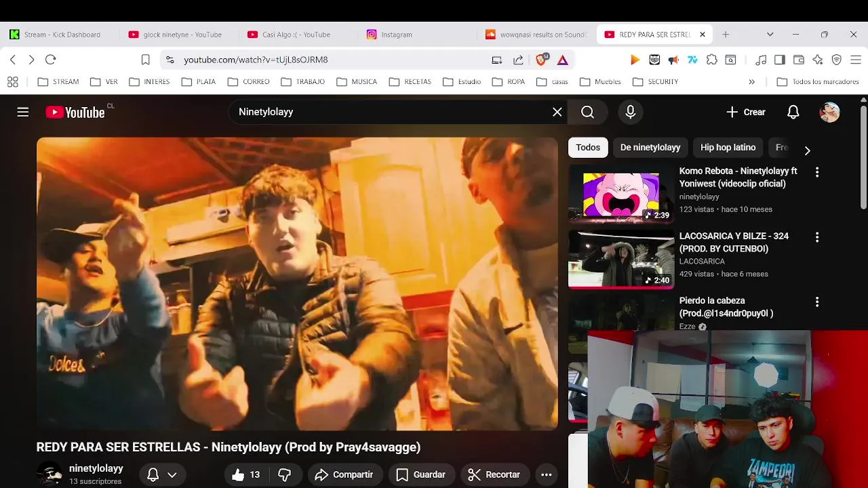Open the Leo AI sparkle icon
The image size is (868, 488).
point(818,60)
